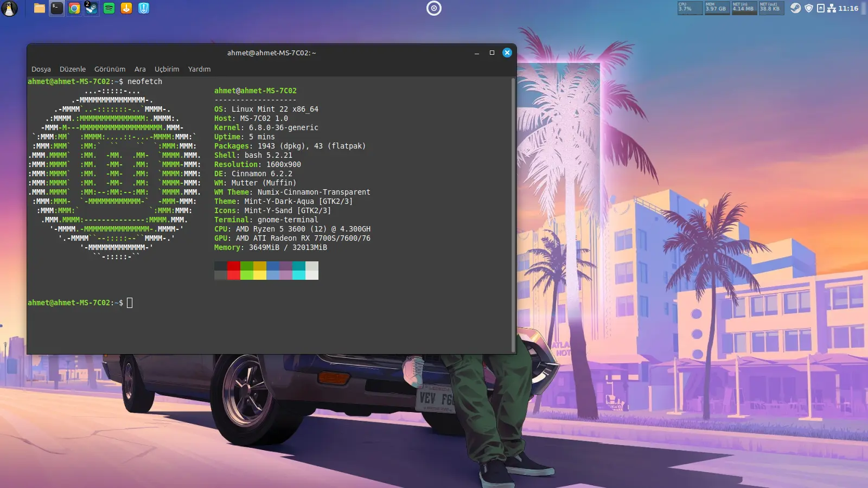Click the dark green color block
The image size is (868, 488).
(247, 266)
